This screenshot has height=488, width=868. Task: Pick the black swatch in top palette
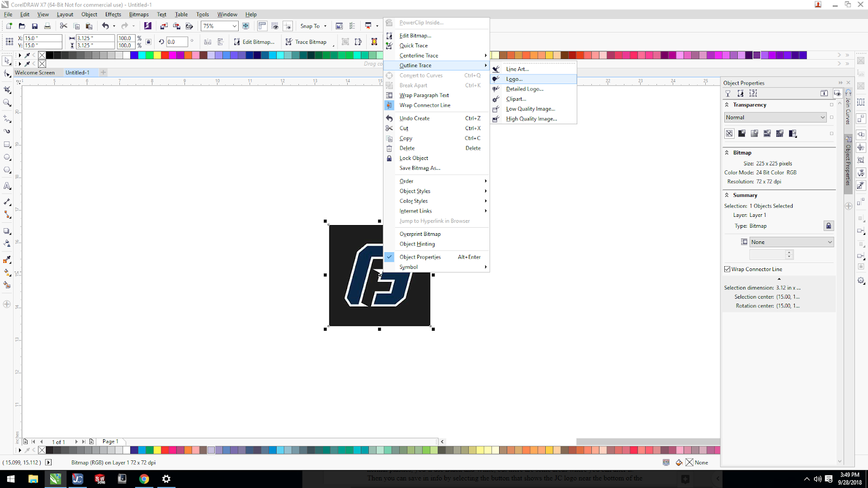50,55
